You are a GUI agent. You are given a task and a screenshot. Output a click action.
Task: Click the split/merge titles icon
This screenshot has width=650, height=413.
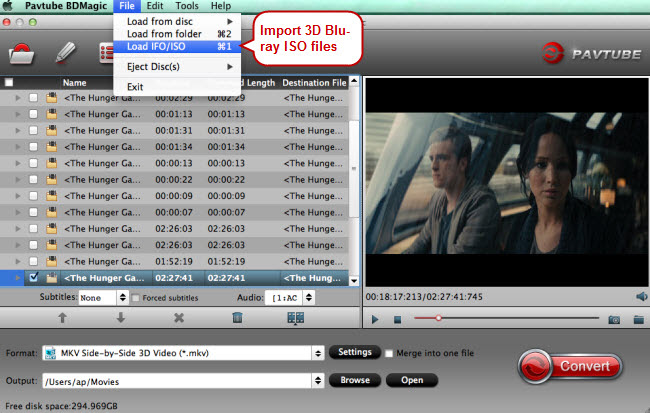pos(296,318)
